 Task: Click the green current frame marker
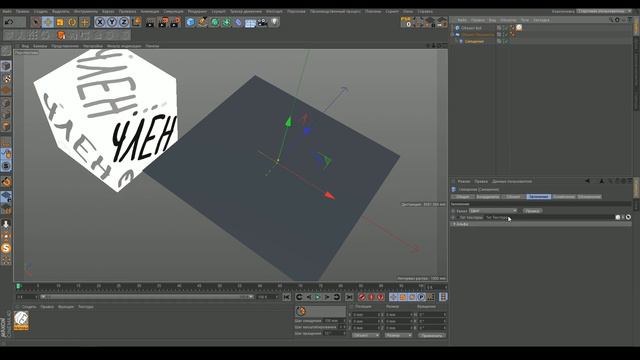pos(18,286)
